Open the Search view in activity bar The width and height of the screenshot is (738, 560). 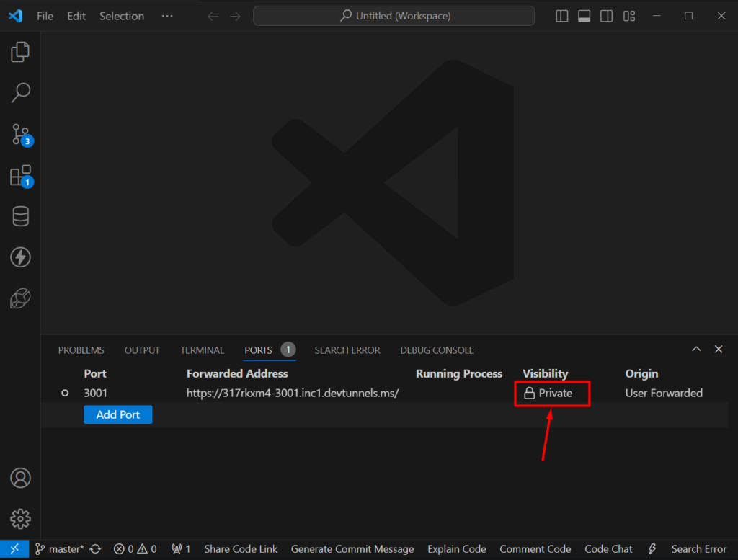click(20, 93)
